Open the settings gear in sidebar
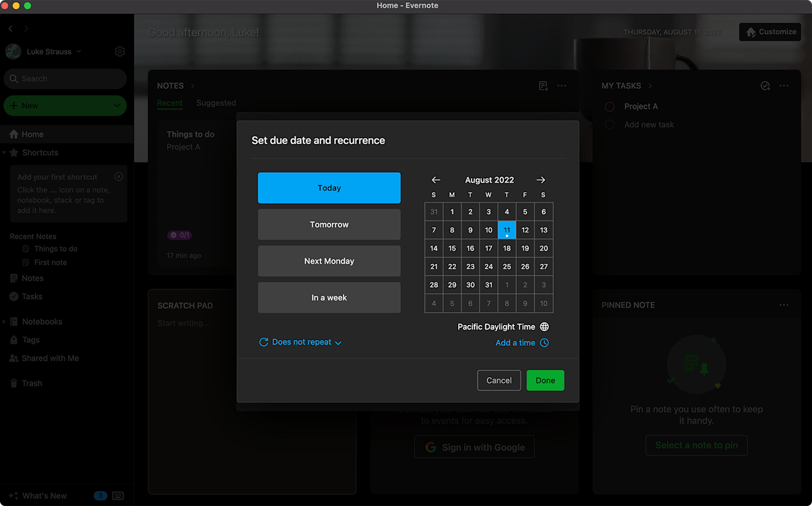Screen dimensions: 812x506 tap(120, 52)
